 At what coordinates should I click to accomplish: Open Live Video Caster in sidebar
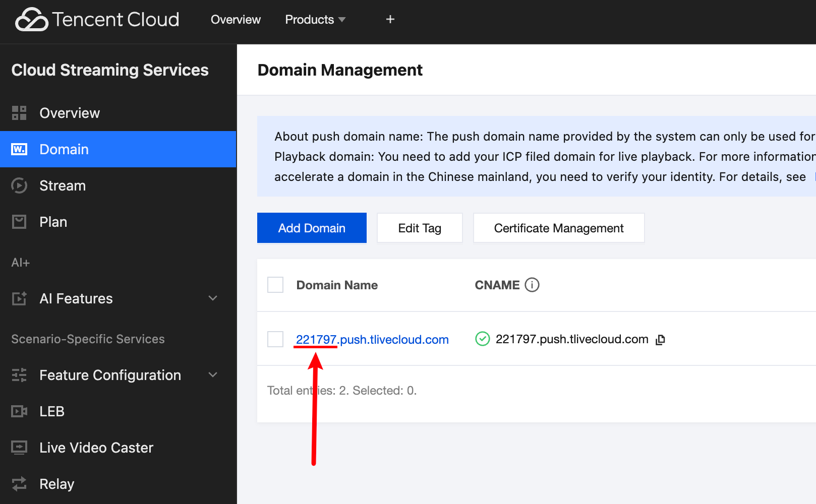point(96,448)
